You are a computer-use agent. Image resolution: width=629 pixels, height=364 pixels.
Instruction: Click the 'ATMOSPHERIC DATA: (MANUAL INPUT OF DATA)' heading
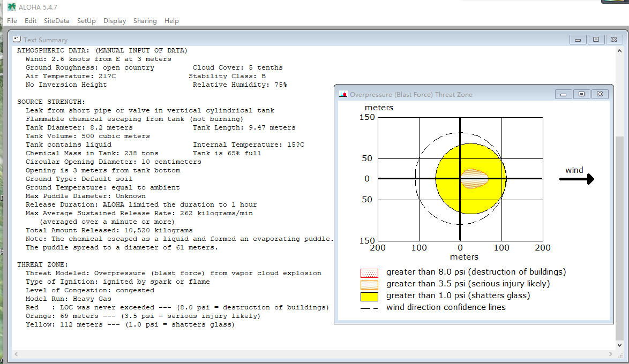[102, 50]
